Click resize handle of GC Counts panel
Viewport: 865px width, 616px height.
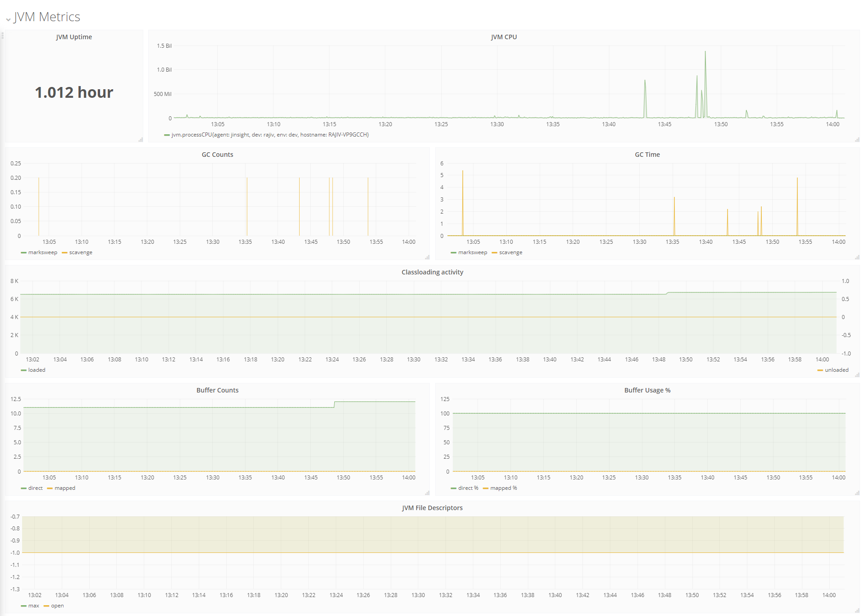(427, 257)
